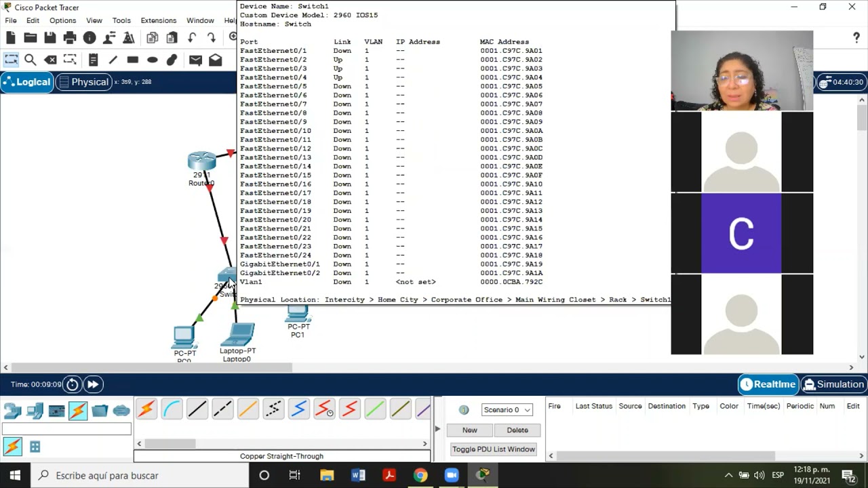
Task: Open the Options menu
Action: pyautogui.click(x=62, y=20)
